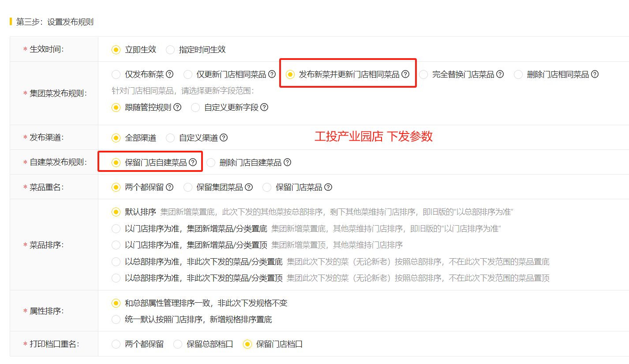Open help icon beside 自定义渠道
The width and height of the screenshot is (629, 364).
[x=224, y=138]
